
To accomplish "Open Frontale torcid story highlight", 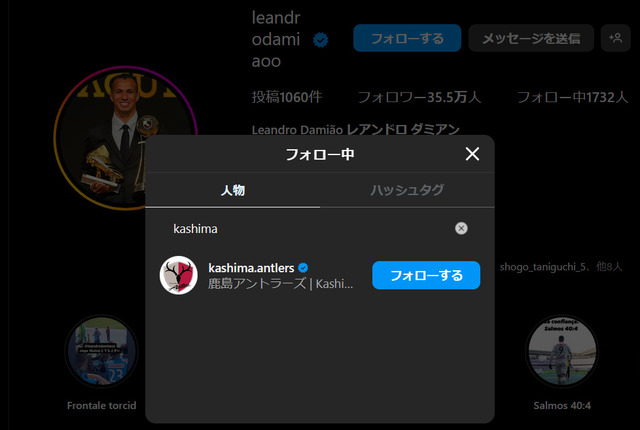I will coord(102,351).
